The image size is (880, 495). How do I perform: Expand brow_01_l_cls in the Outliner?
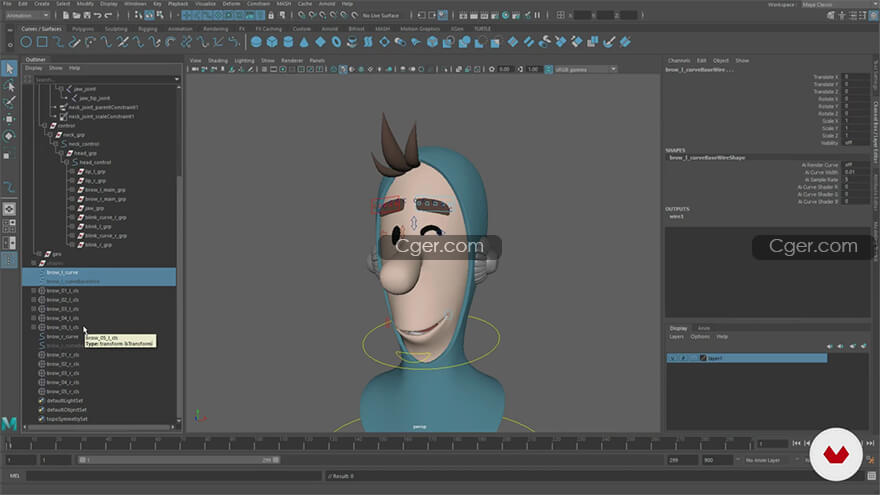(34, 291)
